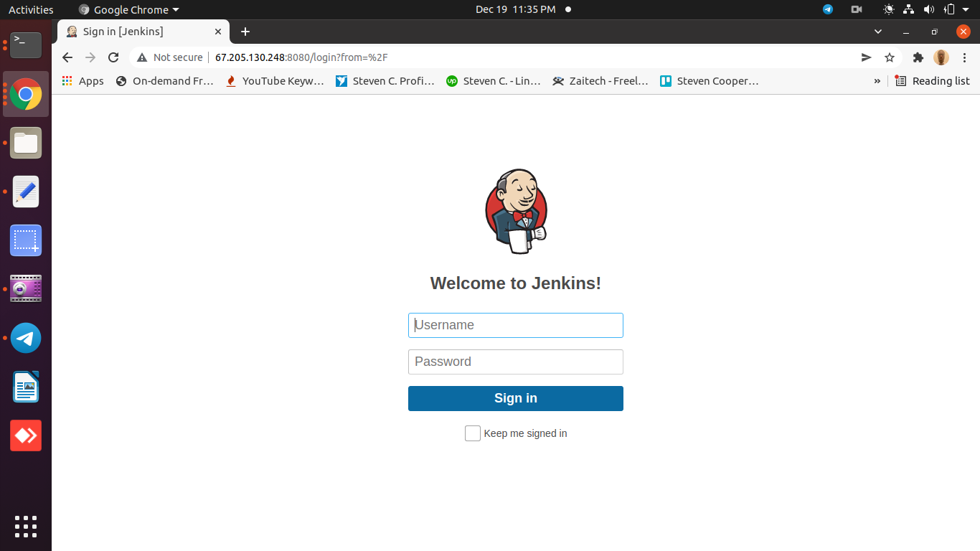980x551 pixels.
Task: Focus the Username input field
Action: [x=516, y=325]
